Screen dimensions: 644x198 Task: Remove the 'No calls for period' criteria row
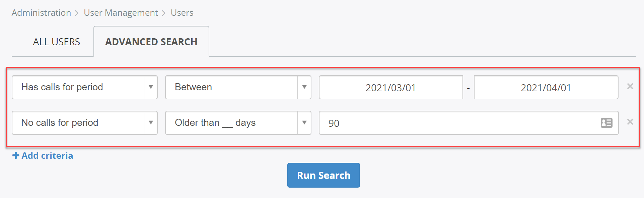click(x=630, y=122)
